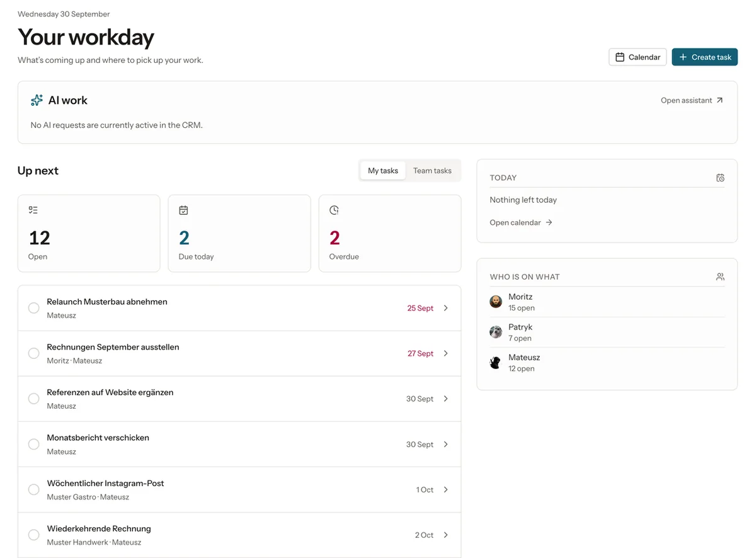Open Rechnungen September ausstellen chevron
756x558 pixels.
click(x=445, y=353)
